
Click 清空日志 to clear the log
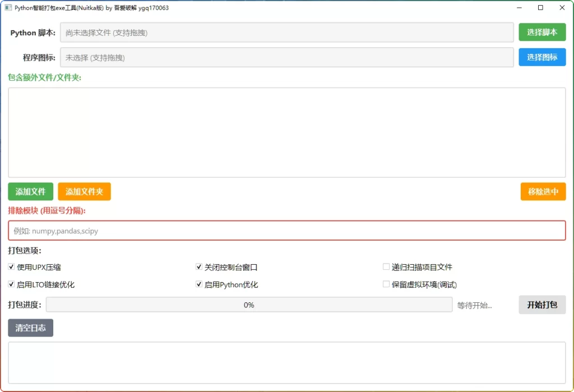pos(30,328)
